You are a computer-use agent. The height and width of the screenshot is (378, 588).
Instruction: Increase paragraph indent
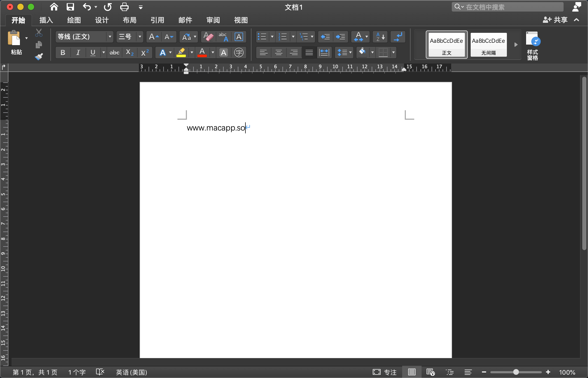click(340, 37)
